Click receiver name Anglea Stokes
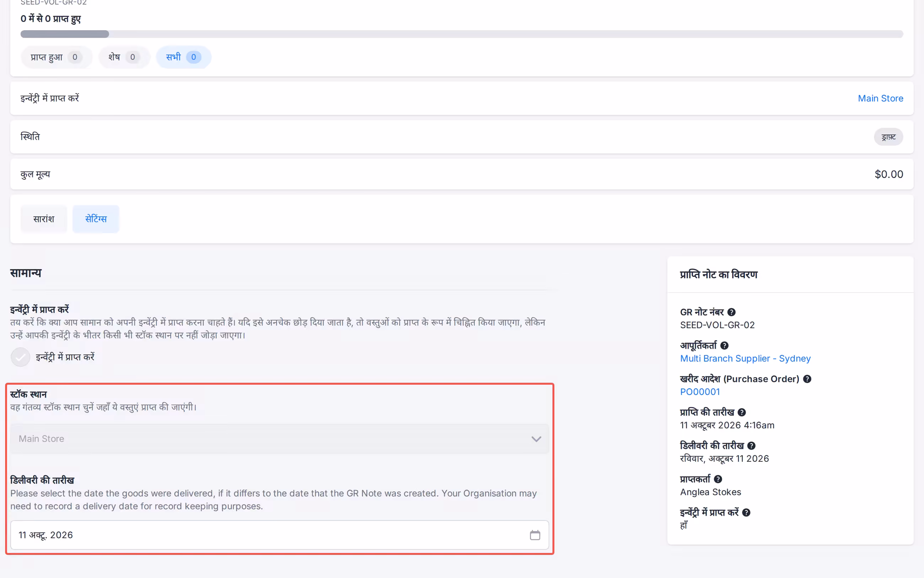The image size is (924, 578). pyautogui.click(x=710, y=492)
